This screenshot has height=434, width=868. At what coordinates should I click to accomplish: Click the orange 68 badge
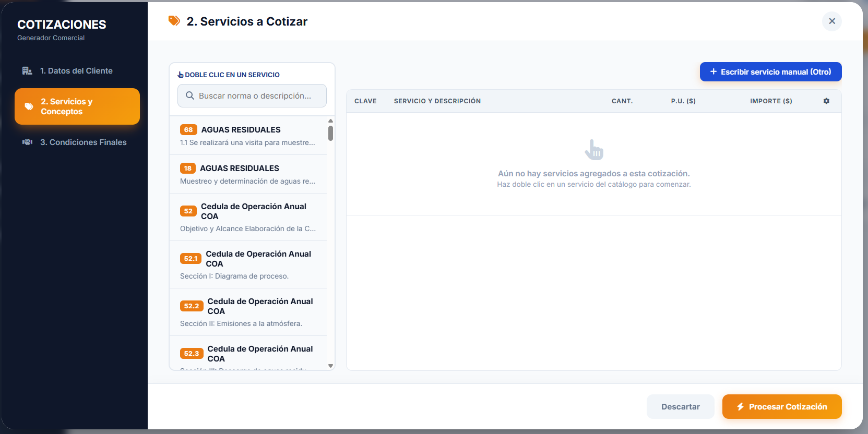188,130
